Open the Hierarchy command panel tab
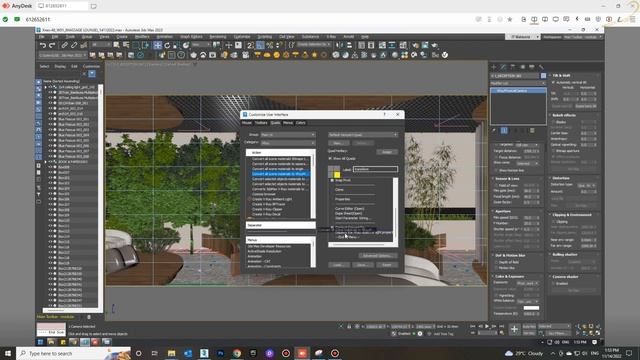 coord(513,67)
